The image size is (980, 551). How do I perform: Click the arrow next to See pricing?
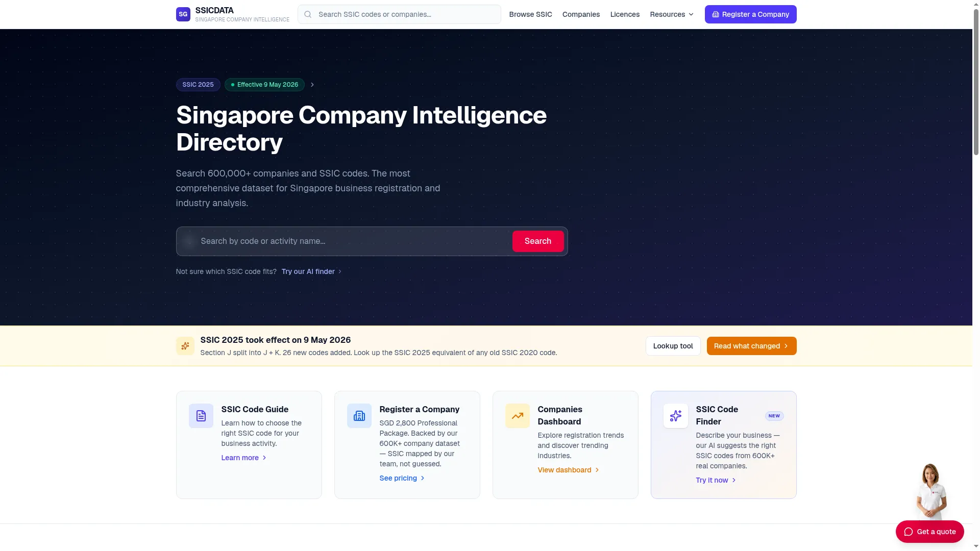pos(423,478)
